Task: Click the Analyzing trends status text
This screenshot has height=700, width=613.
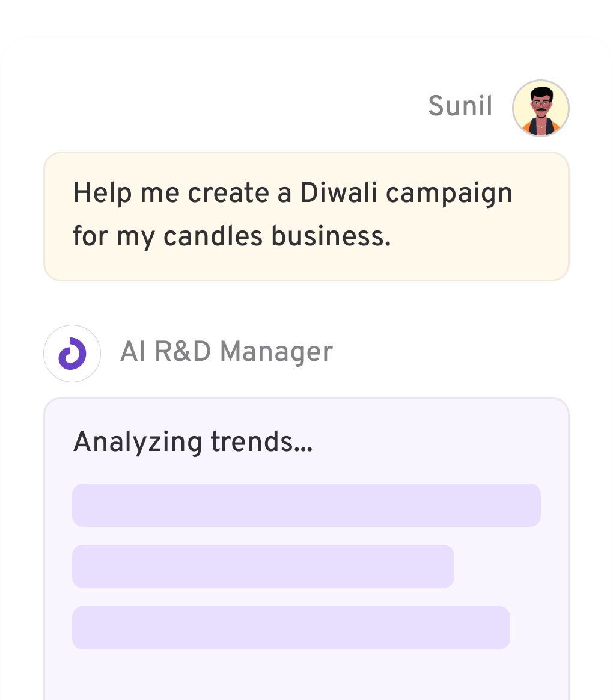Action: point(192,443)
